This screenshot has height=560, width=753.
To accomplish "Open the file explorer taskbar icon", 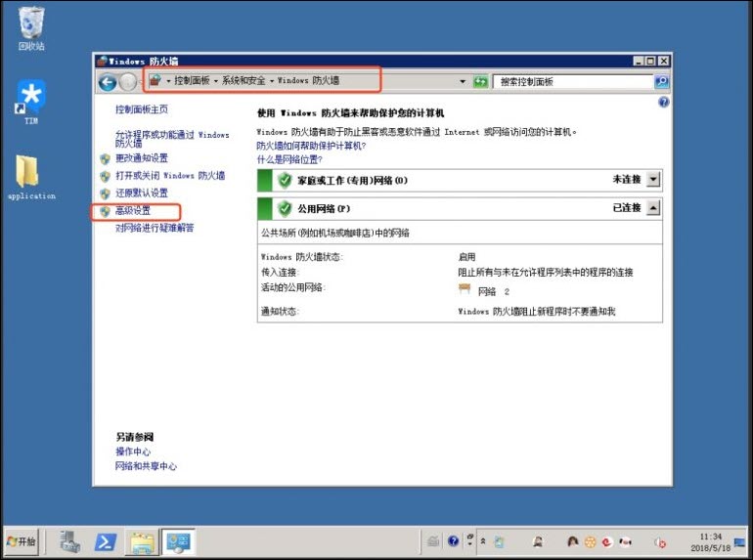I will pos(142,540).
